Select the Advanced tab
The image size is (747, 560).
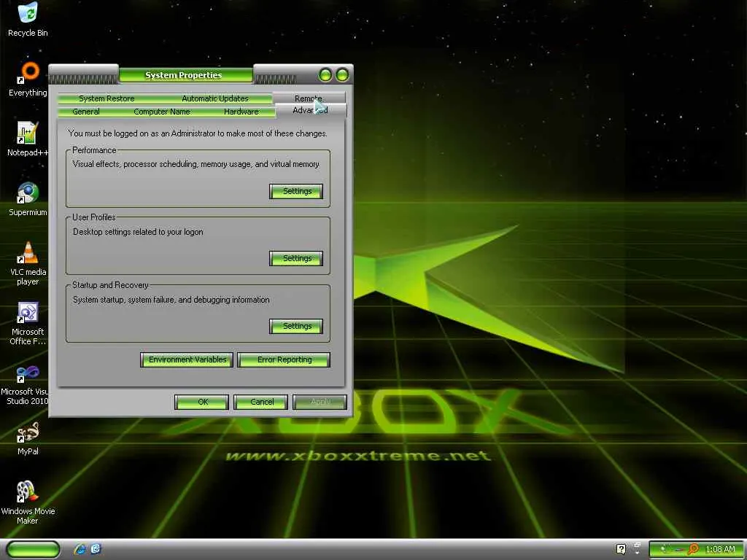coord(310,110)
